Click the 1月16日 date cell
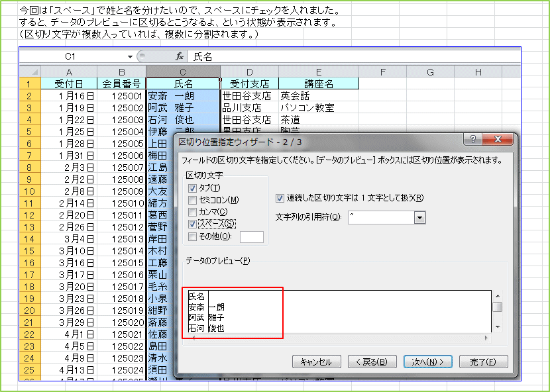 (69, 96)
